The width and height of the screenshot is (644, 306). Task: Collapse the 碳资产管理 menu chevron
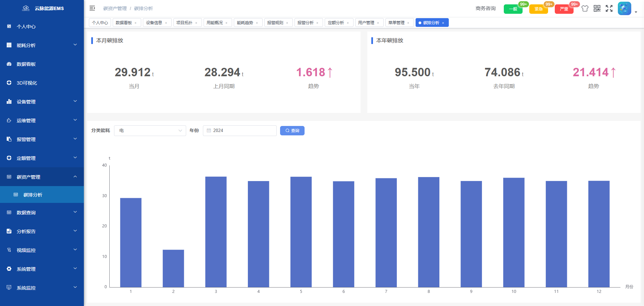(75, 176)
